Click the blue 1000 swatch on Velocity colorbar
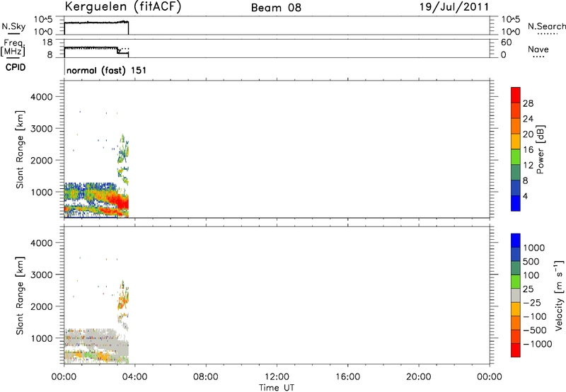 [516, 241]
